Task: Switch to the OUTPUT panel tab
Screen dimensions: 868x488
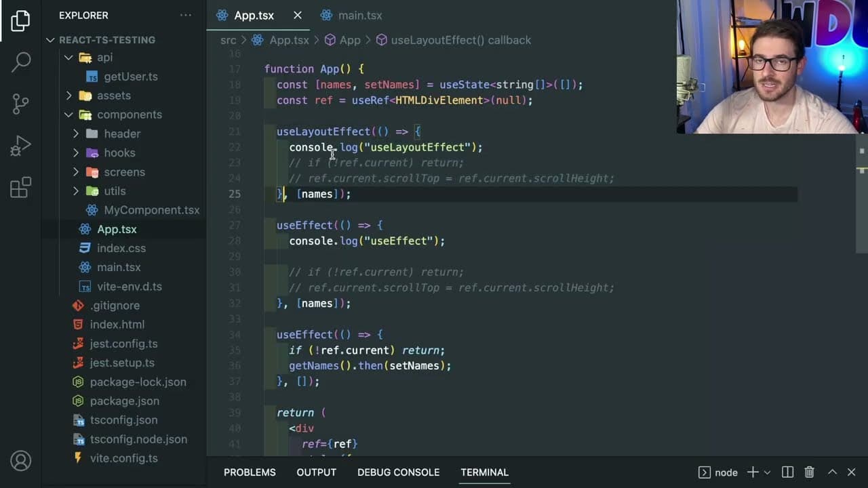Action: (x=316, y=472)
